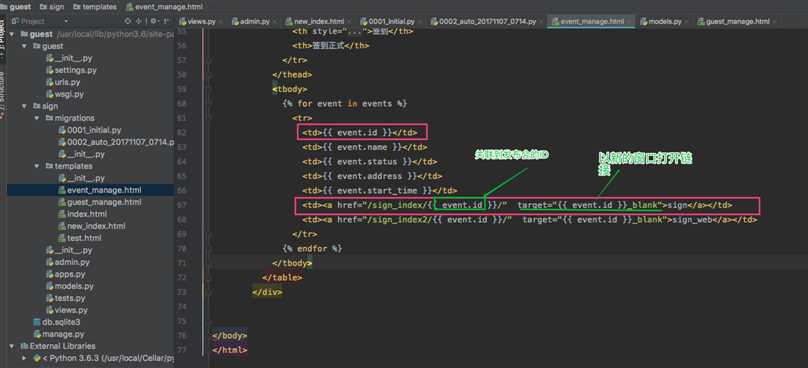The image size is (808, 368).
Task: Collapse the External Libraries node
Action: click(x=12, y=346)
